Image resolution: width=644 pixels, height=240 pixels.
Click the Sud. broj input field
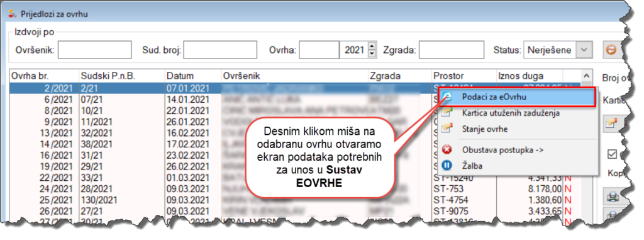[x=219, y=50]
